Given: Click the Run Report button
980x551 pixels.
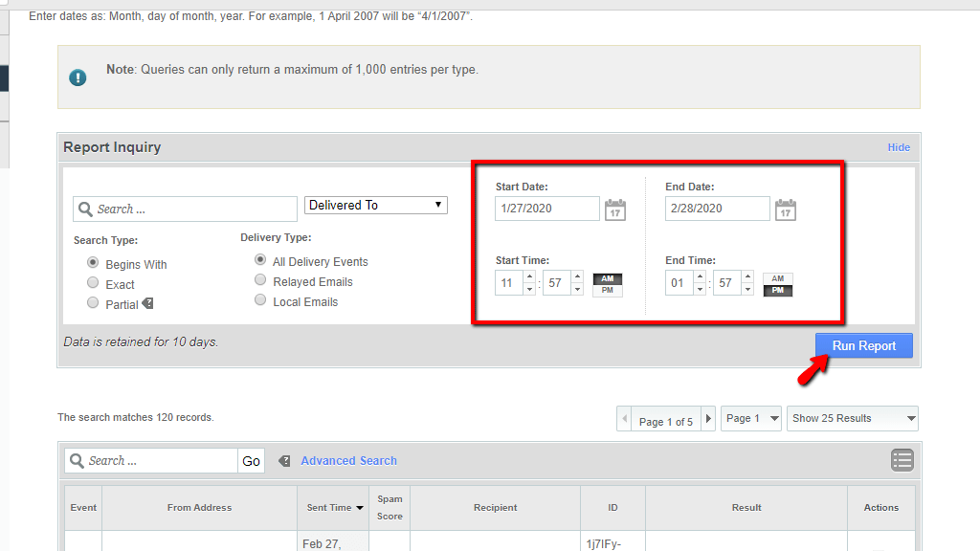Looking at the screenshot, I should [864, 345].
